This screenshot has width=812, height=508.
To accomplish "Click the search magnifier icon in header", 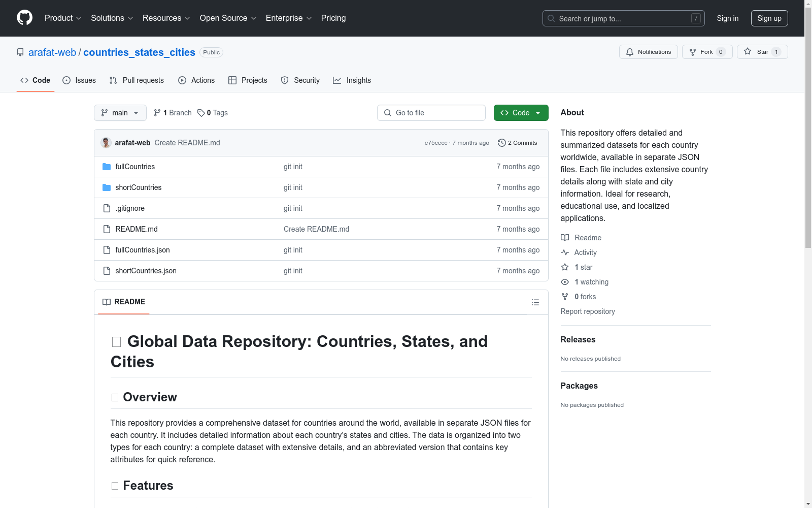I will [x=551, y=18].
